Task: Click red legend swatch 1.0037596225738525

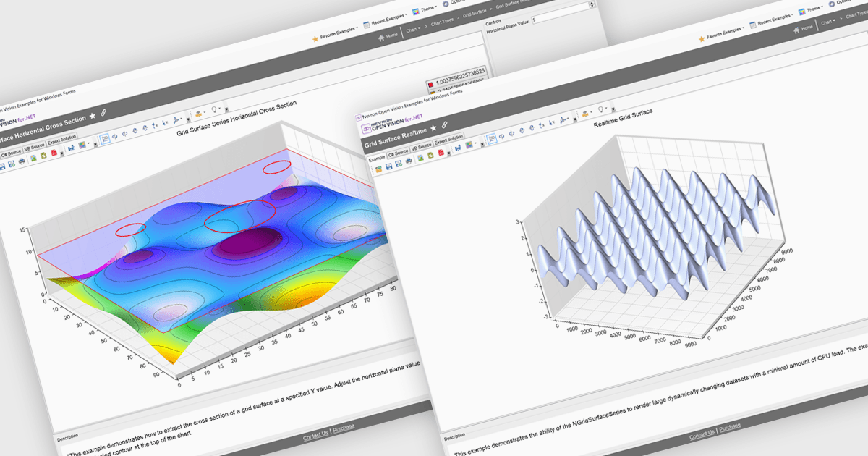Action: 430,84
